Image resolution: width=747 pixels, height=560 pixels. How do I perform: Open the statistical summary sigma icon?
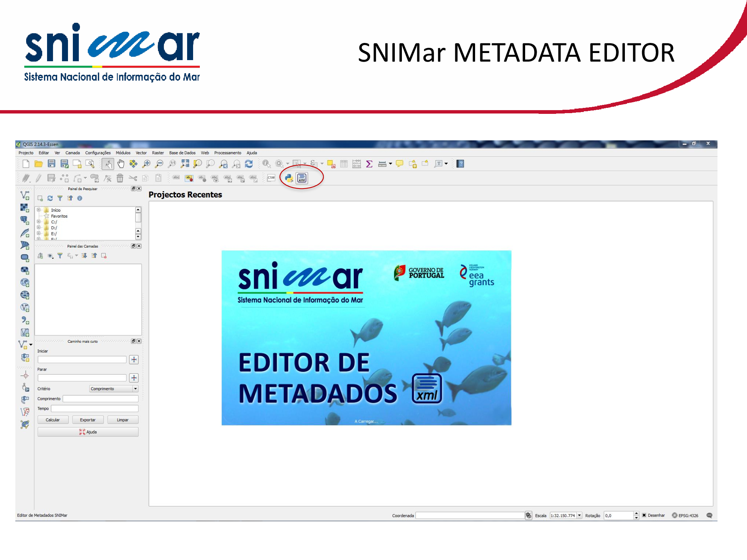tap(369, 164)
